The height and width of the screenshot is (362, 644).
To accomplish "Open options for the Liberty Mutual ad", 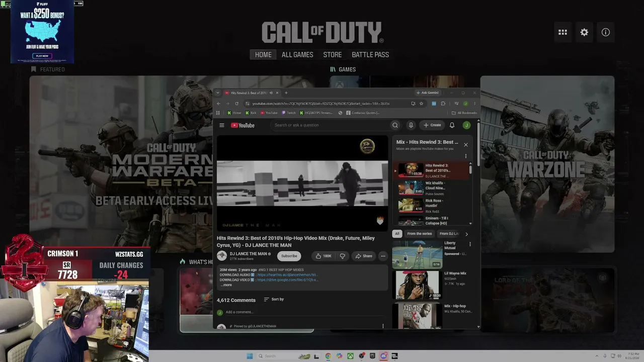I will pyautogui.click(x=470, y=244).
